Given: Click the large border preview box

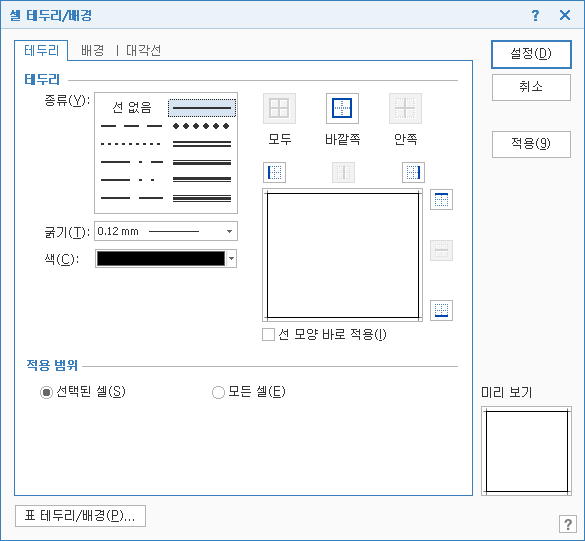Looking at the screenshot, I should (x=342, y=255).
